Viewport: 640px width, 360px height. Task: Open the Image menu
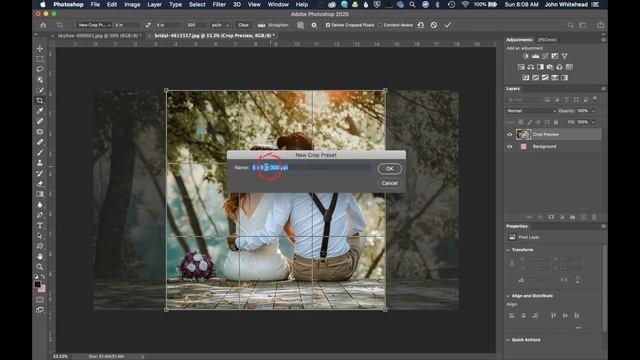pos(132,4)
